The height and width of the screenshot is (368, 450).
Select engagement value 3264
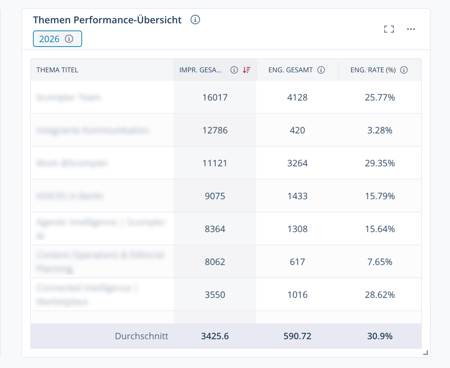[297, 163]
